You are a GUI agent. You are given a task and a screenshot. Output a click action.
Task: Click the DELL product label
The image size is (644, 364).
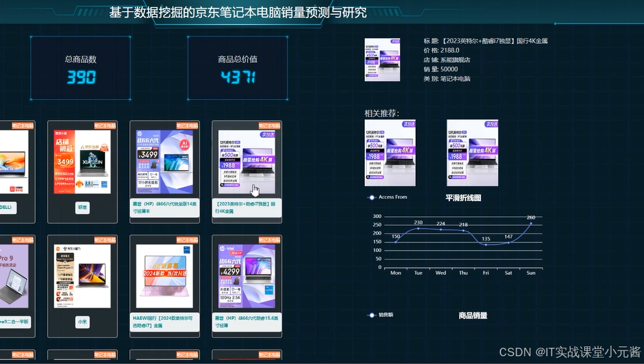point(7,208)
